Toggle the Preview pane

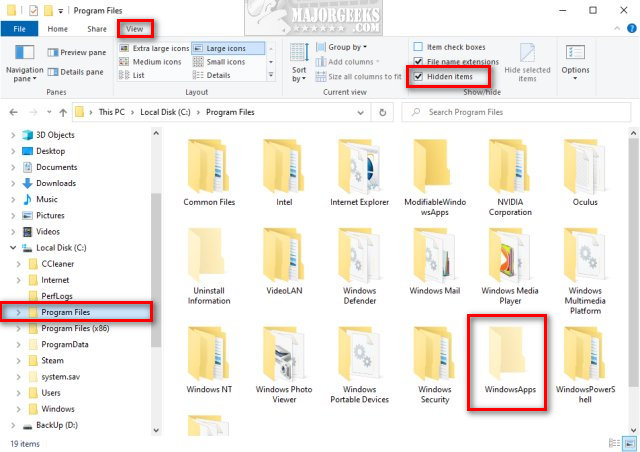77,52
